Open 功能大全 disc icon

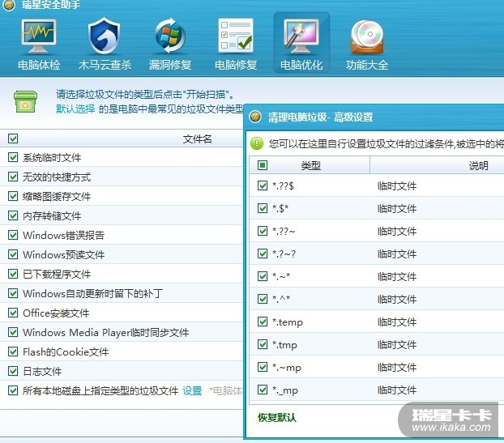pyautogui.click(x=367, y=36)
